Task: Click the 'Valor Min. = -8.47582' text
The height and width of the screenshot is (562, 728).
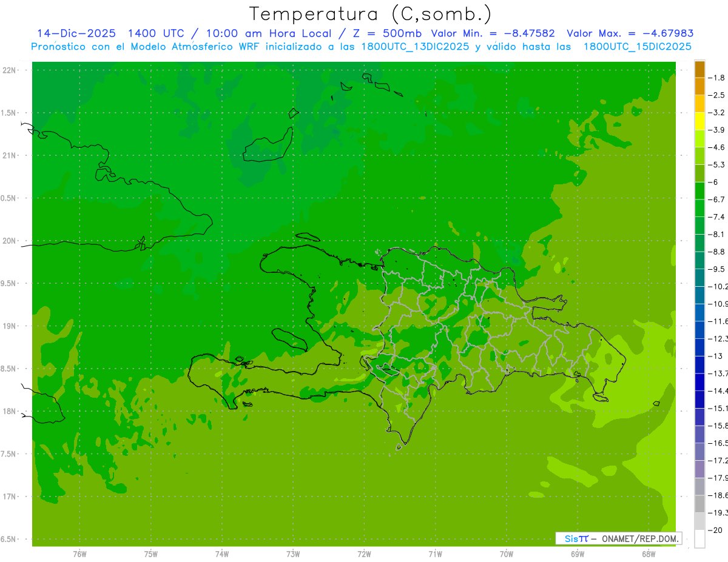Action: tap(492, 33)
